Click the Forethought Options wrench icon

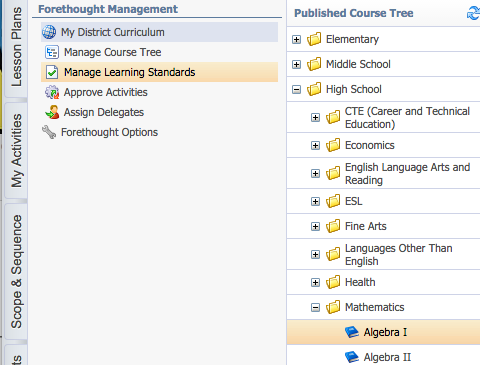(49, 132)
